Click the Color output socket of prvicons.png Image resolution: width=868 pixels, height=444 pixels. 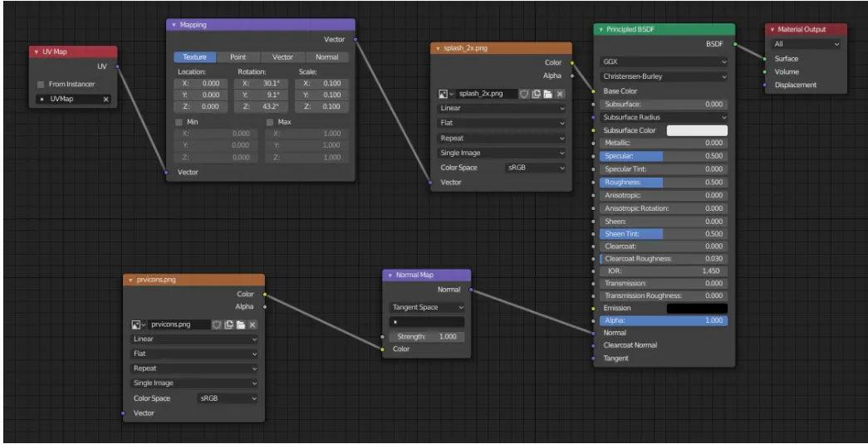click(x=265, y=294)
